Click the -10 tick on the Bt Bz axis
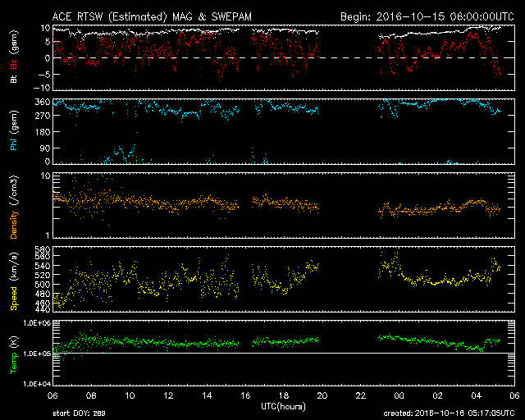The height and width of the screenshot is (420, 525). [42, 88]
